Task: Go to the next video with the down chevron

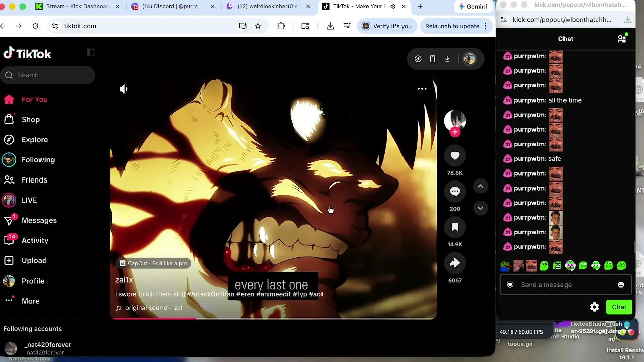Action: (x=480, y=208)
